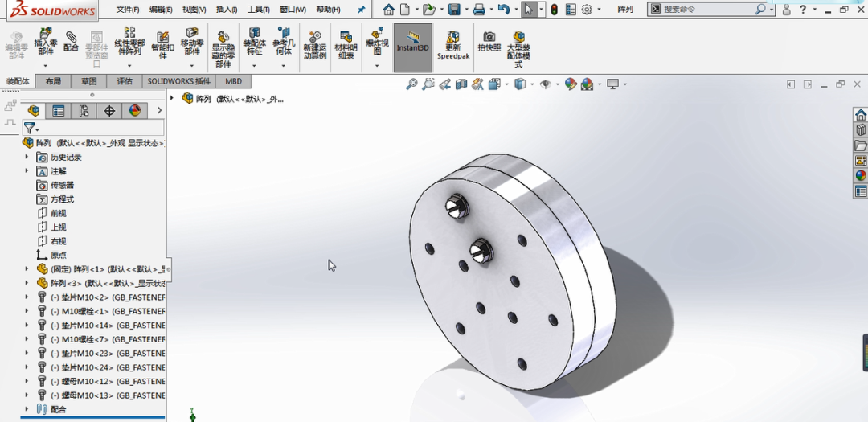The image size is (868, 422).
Task: Click the Insert Components tool
Action: 46,42
